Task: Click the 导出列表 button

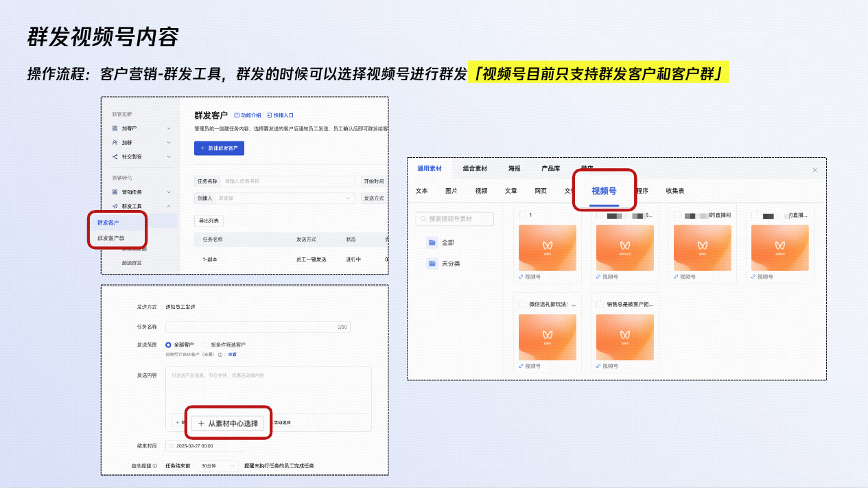Action: click(x=209, y=221)
